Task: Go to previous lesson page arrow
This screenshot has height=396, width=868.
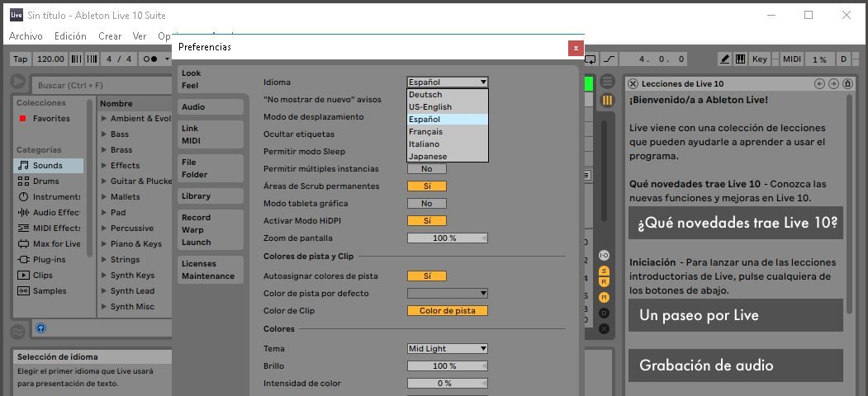Action: point(820,83)
